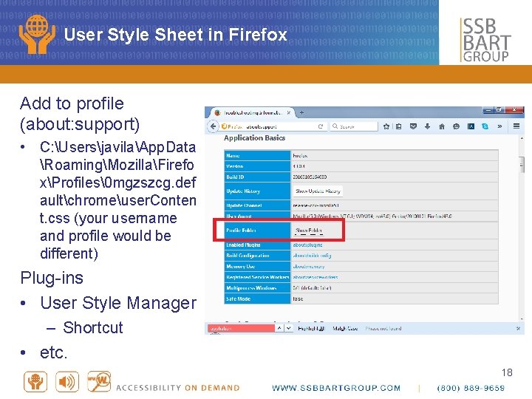Minimize the Firefox window
532x399 pixels.
488,111
